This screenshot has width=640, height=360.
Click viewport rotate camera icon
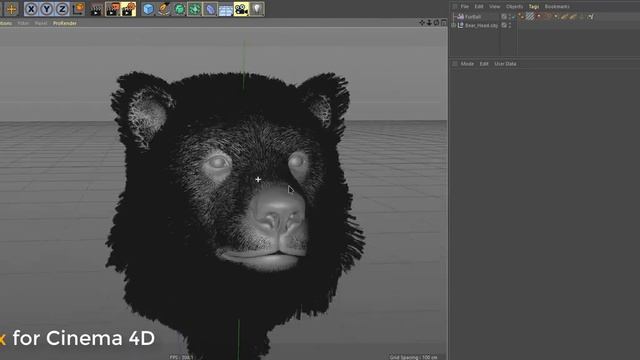click(x=436, y=23)
